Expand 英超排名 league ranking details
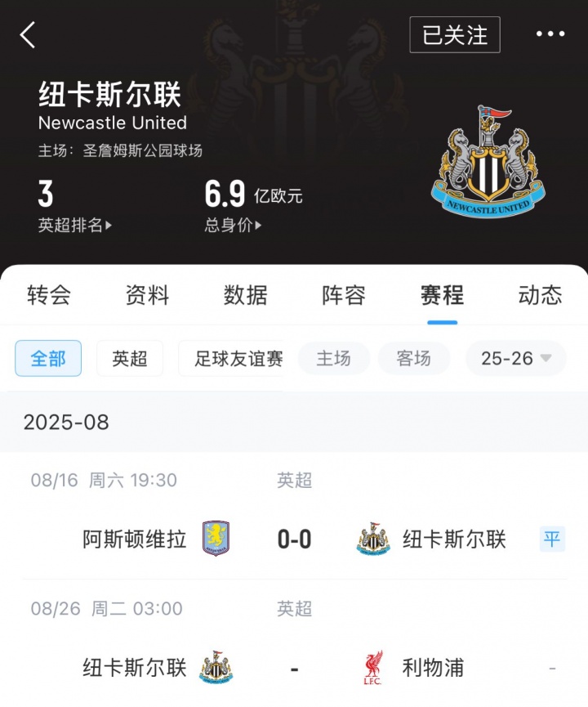 [75, 225]
